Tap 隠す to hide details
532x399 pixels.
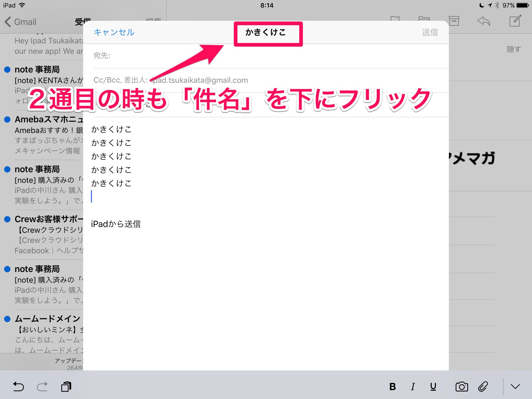click(514, 49)
